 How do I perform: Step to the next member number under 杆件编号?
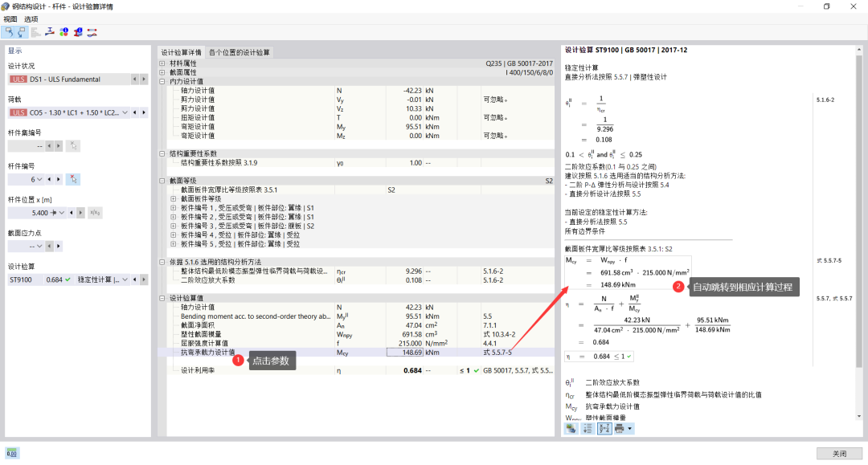click(59, 179)
